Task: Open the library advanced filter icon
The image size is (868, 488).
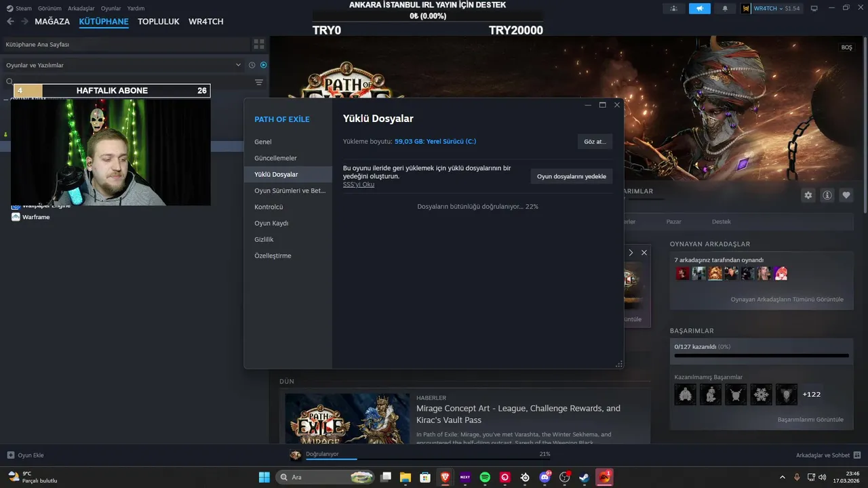Action: pos(258,82)
